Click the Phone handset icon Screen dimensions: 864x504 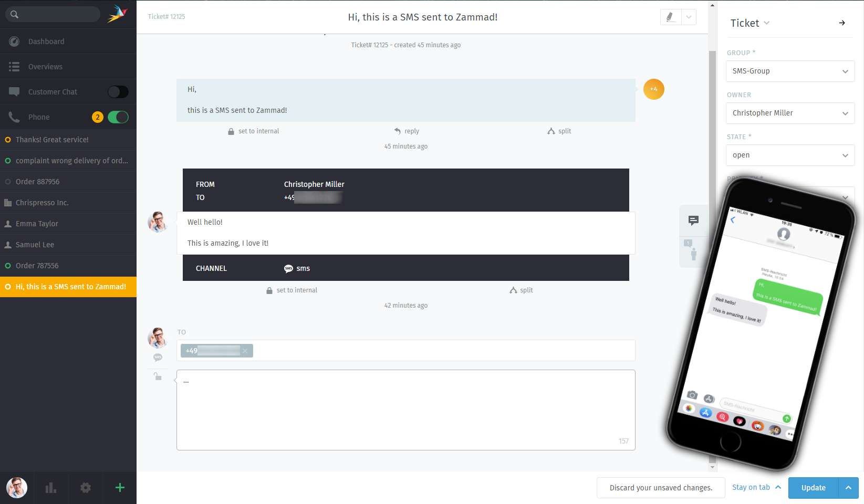tap(14, 117)
